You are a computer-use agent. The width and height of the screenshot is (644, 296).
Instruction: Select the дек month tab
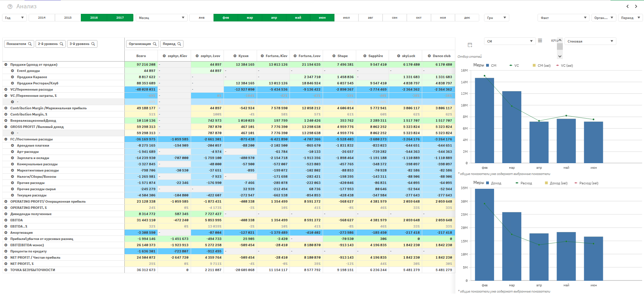click(x=467, y=18)
